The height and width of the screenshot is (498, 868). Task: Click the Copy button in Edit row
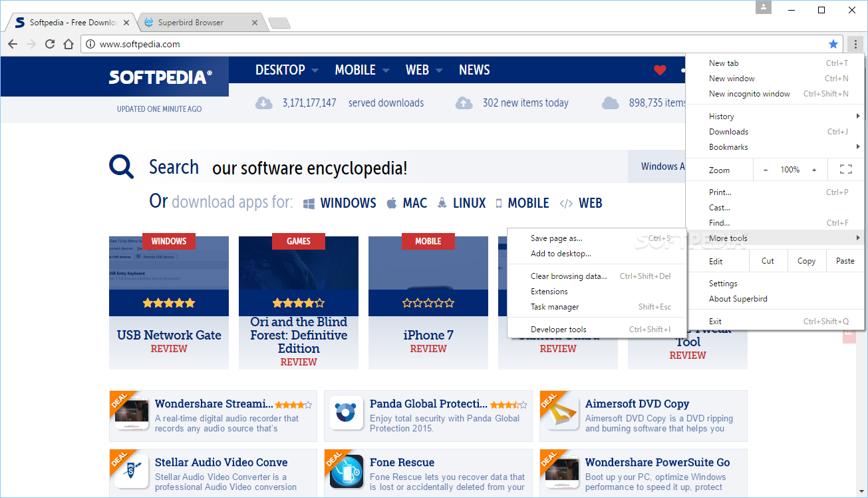(807, 260)
